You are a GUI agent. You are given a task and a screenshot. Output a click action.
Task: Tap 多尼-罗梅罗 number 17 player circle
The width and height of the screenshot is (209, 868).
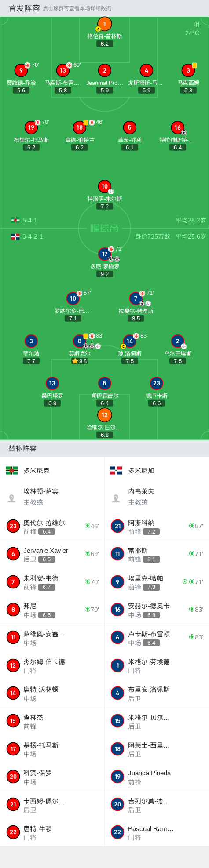[104, 254]
